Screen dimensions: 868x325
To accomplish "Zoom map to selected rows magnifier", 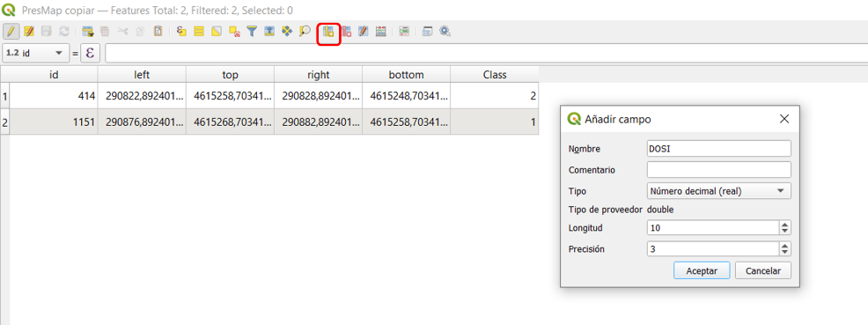I will [x=305, y=32].
